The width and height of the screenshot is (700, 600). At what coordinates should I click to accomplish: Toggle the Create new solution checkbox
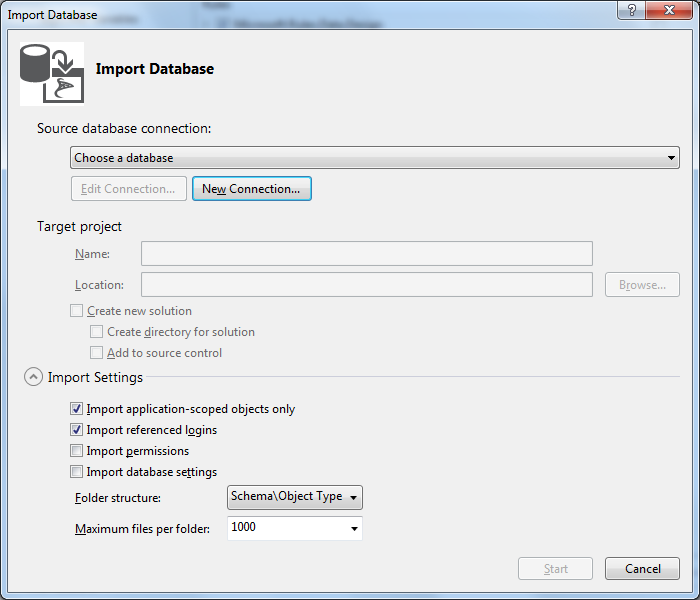coord(77,311)
